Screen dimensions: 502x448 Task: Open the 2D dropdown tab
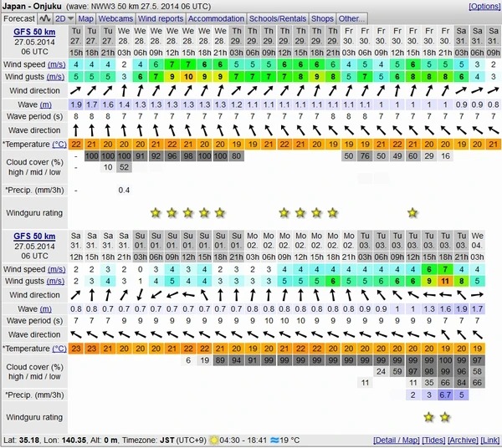coord(64,18)
